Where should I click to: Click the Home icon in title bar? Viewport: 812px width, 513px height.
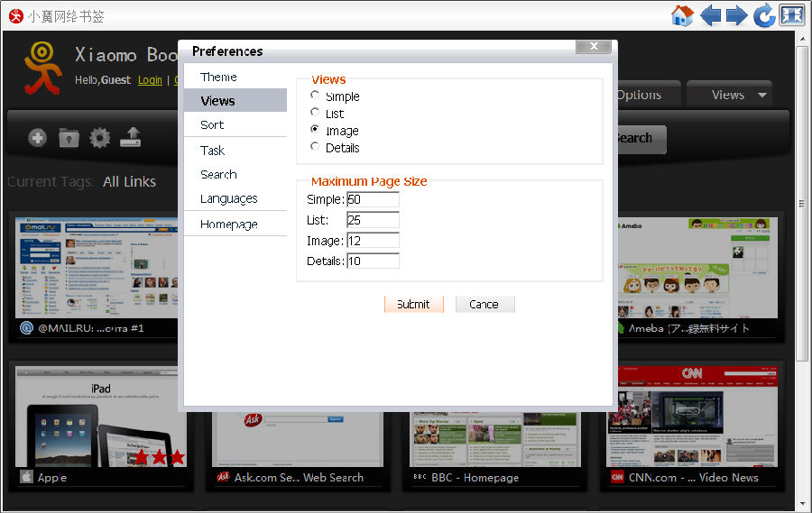pyautogui.click(x=682, y=15)
